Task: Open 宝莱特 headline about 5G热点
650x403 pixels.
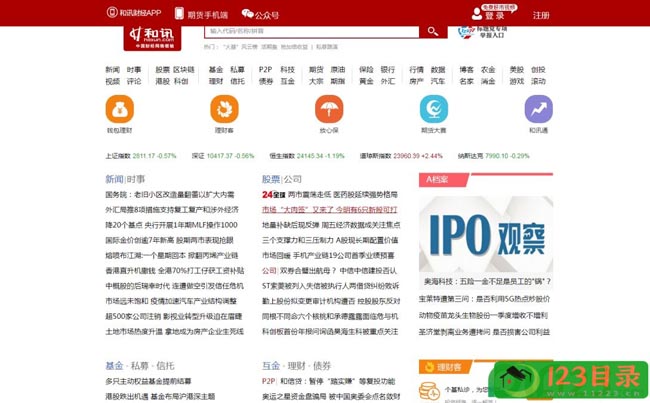Action: [x=484, y=299]
